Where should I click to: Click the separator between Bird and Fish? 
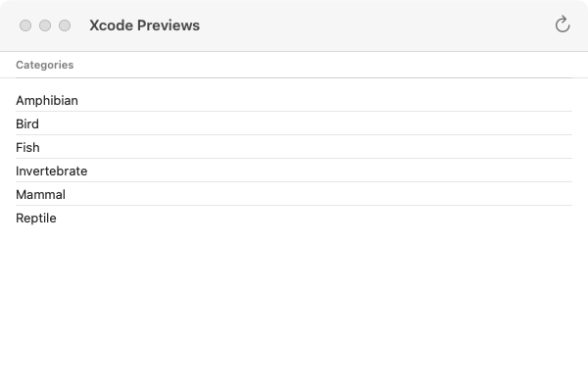(x=294, y=135)
